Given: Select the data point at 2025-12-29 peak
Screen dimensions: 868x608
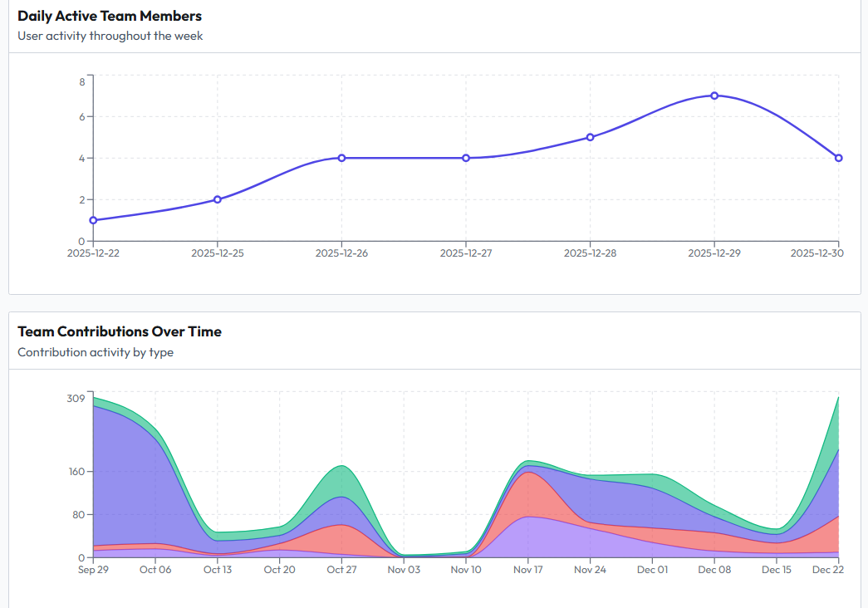Looking at the screenshot, I should [714, 96].
